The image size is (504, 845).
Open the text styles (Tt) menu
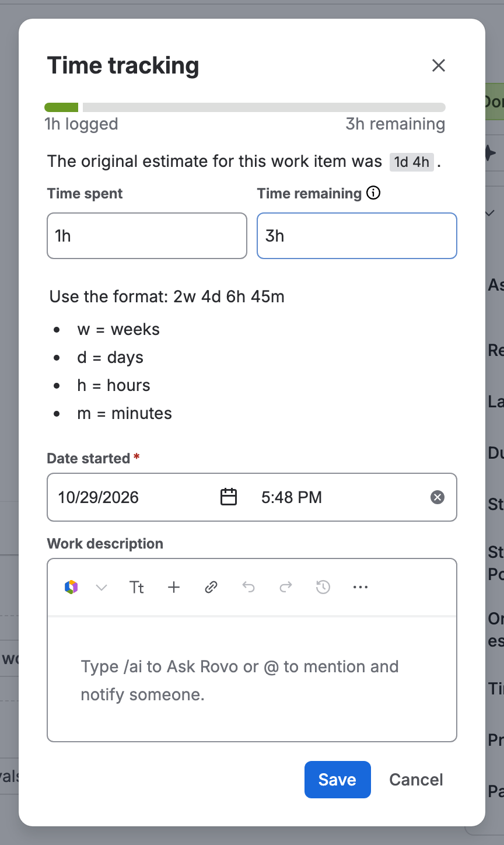click(x=136, y=587)
